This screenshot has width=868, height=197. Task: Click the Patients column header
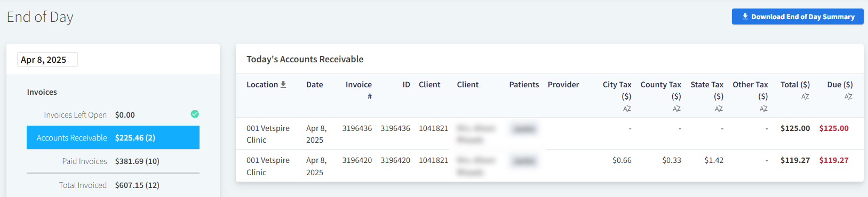coord(524,85)
